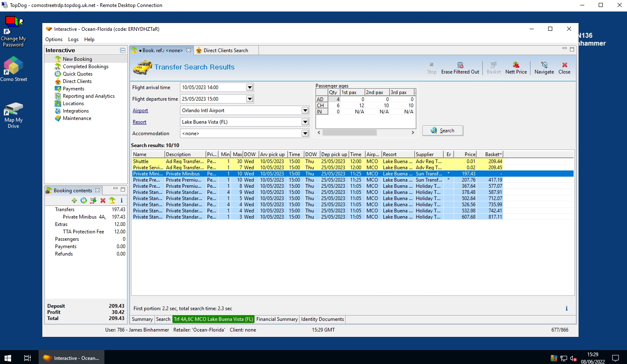This screenshot has height=364, width=627.
Task: Expand the Airport combo box
Action: click(x=305, y=111)
